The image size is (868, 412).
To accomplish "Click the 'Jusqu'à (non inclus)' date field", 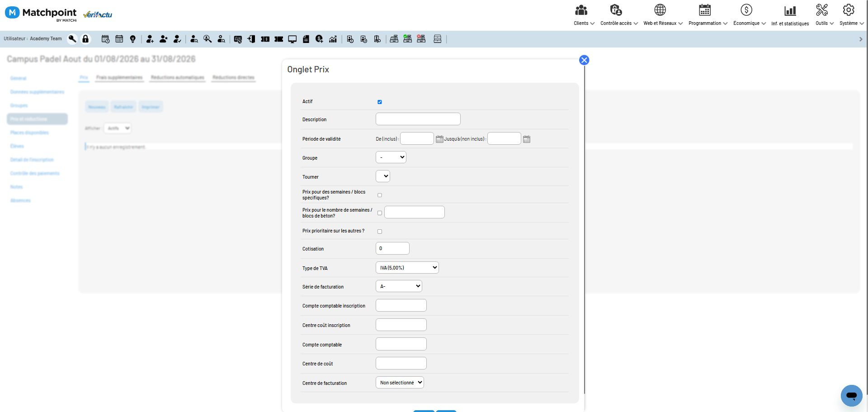I will [x=504, y=138].
